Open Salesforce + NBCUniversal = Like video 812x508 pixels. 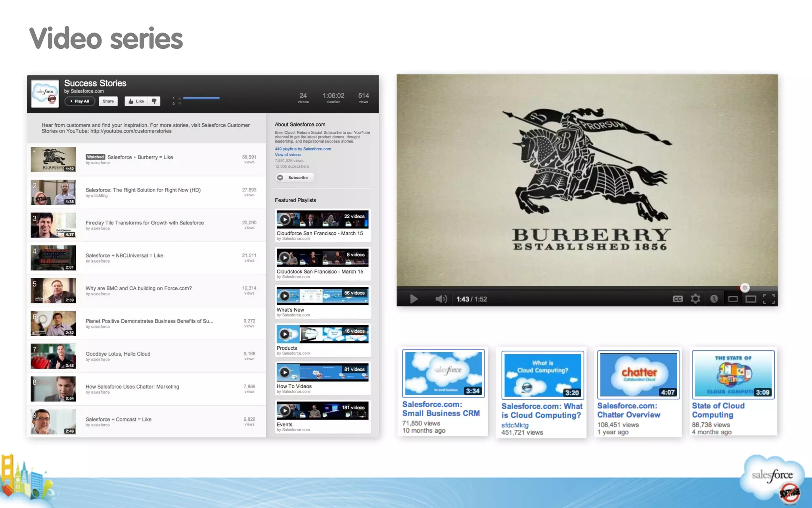[124, 256]
